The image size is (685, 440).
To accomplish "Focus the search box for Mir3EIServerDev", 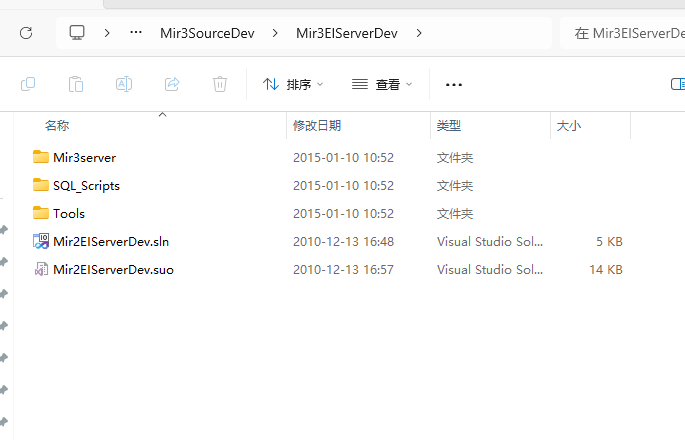I will click(623, 33).
